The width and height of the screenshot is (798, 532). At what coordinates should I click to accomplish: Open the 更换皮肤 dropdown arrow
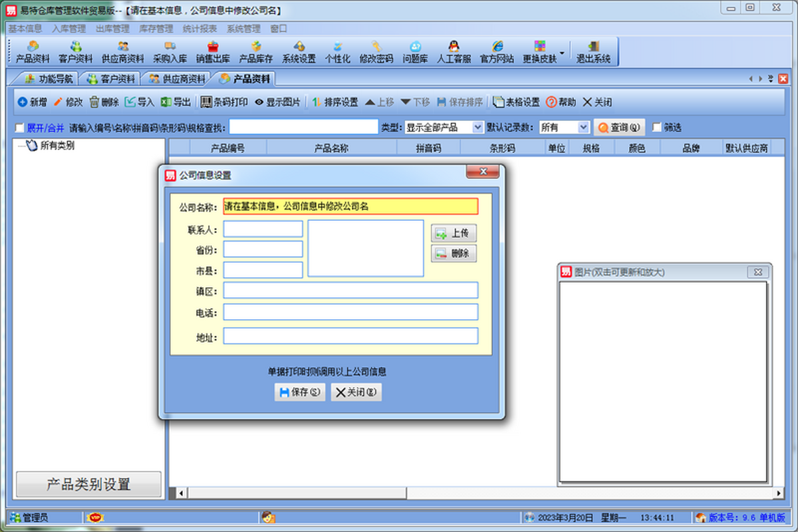pyautogui.click(x=562, y=52)
